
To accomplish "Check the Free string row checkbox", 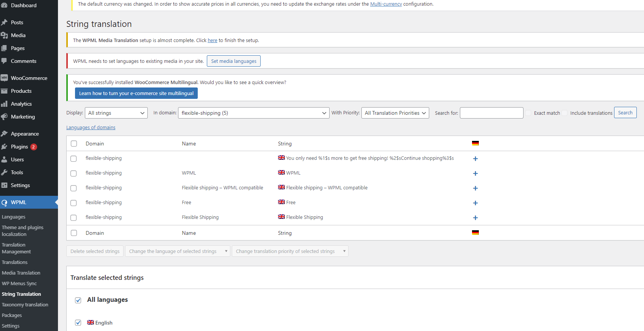I will [73, 203].
